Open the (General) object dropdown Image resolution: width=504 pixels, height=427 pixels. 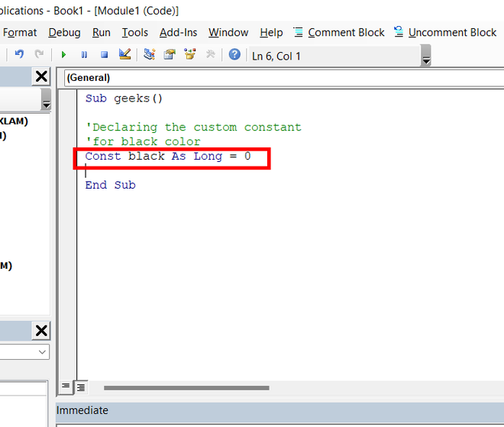point(284,78)
